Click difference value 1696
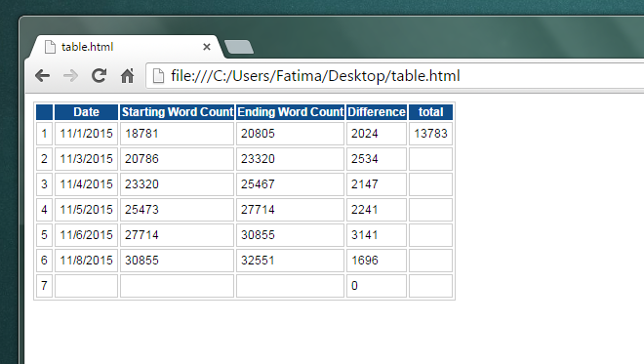 pos(377,261)
